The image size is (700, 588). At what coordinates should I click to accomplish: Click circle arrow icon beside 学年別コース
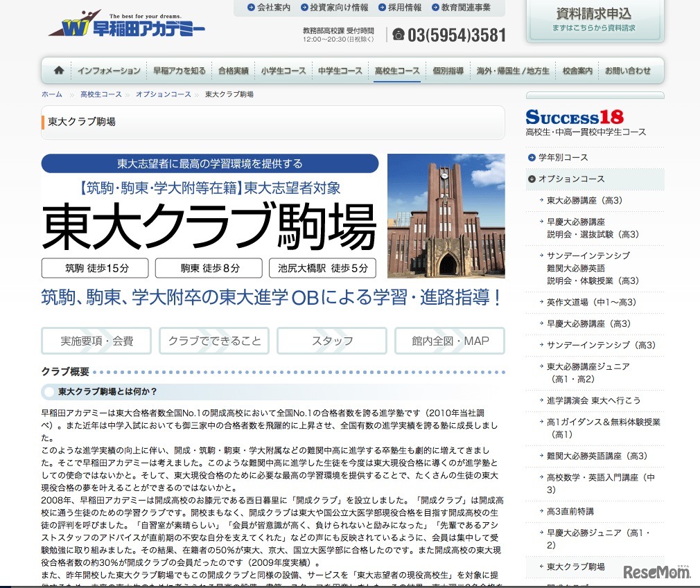point(532,157)
